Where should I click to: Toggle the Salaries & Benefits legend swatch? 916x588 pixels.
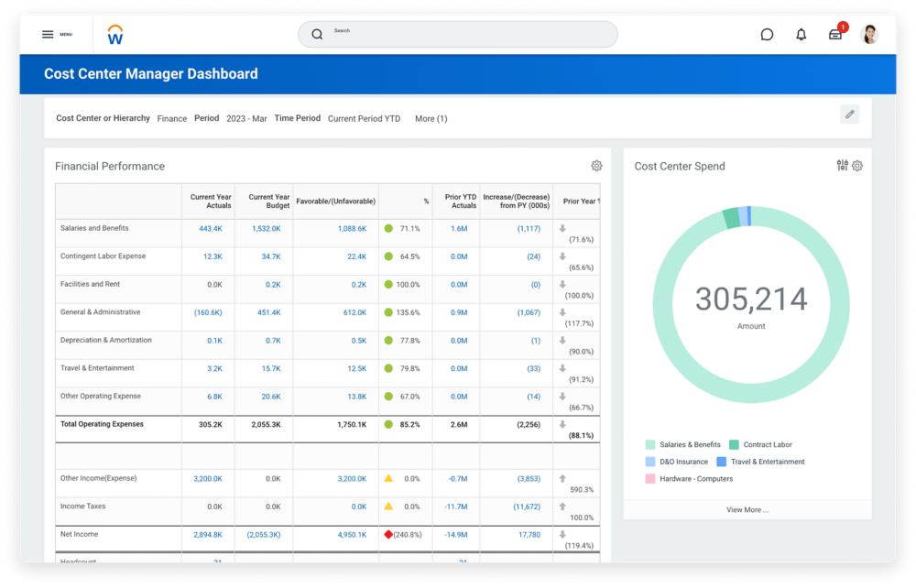[650, 445]
